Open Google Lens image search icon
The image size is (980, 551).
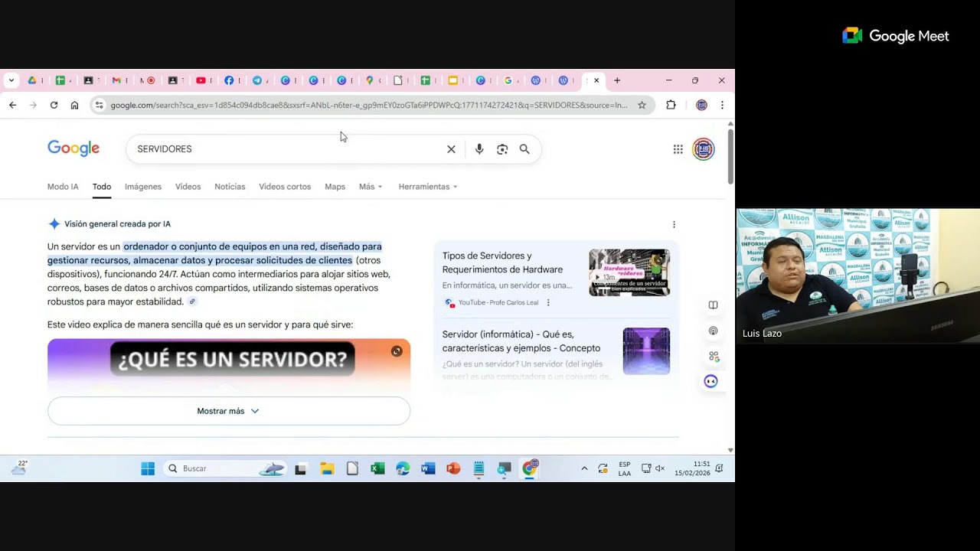(x=502, y=149)
